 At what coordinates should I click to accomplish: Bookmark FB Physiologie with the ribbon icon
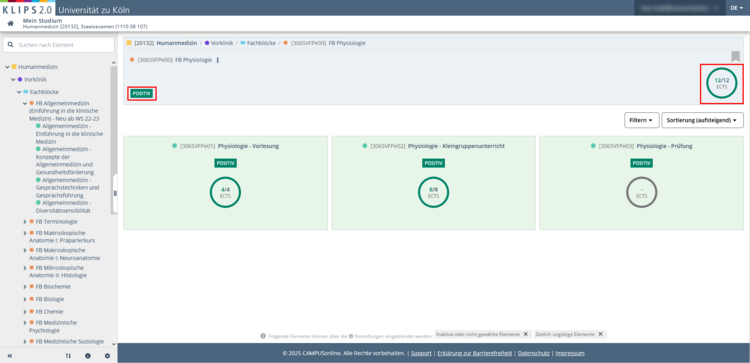(x=735, y=56)
